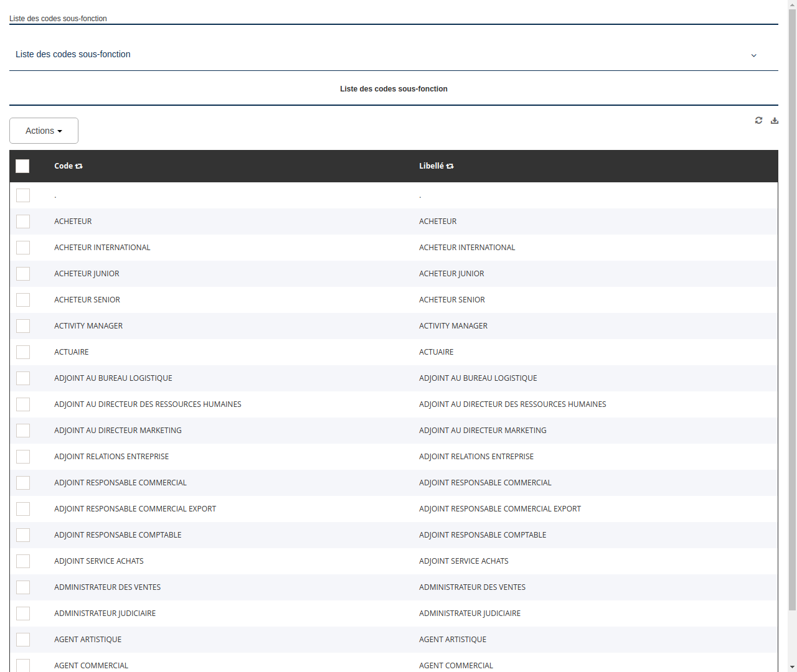Check the ACHETEUR row checkbox

pos(22,222)
